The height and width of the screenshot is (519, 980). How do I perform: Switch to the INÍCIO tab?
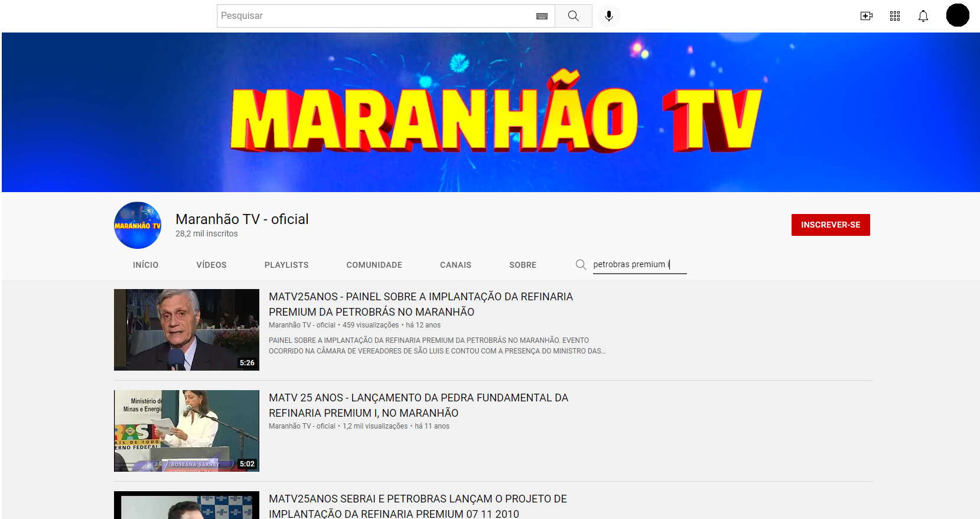coord(145,265)
